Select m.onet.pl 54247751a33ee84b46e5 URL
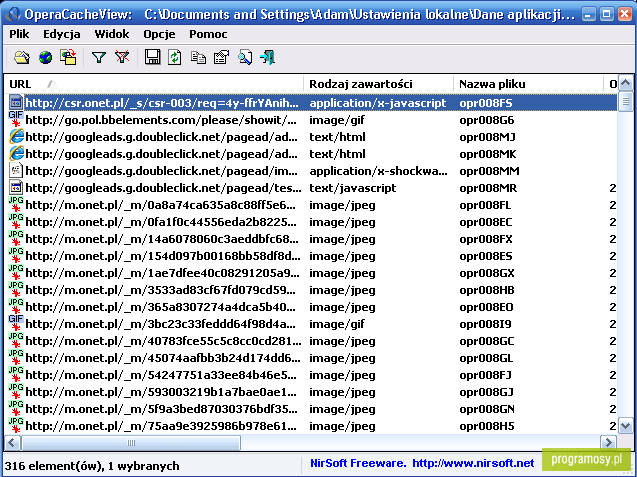Viewport: 637px width, 477px height. [160, 375]
